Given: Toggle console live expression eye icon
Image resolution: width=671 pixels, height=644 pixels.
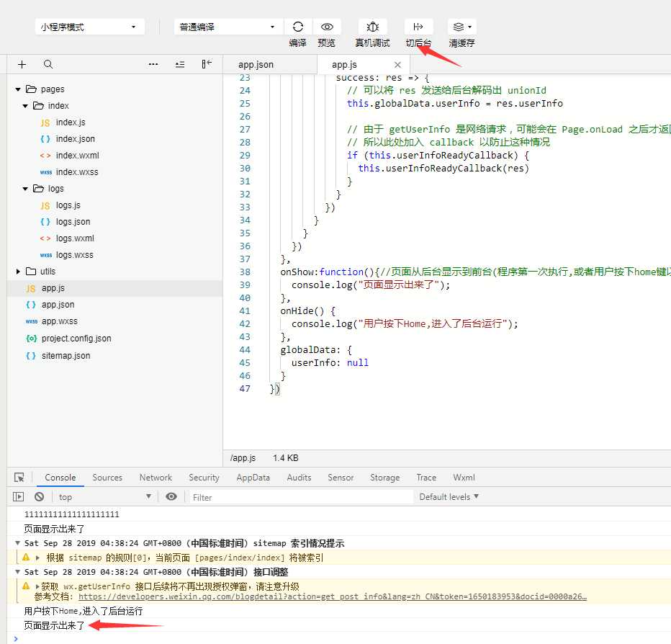Looking at the screenshot, I should (x=171, y=496).
